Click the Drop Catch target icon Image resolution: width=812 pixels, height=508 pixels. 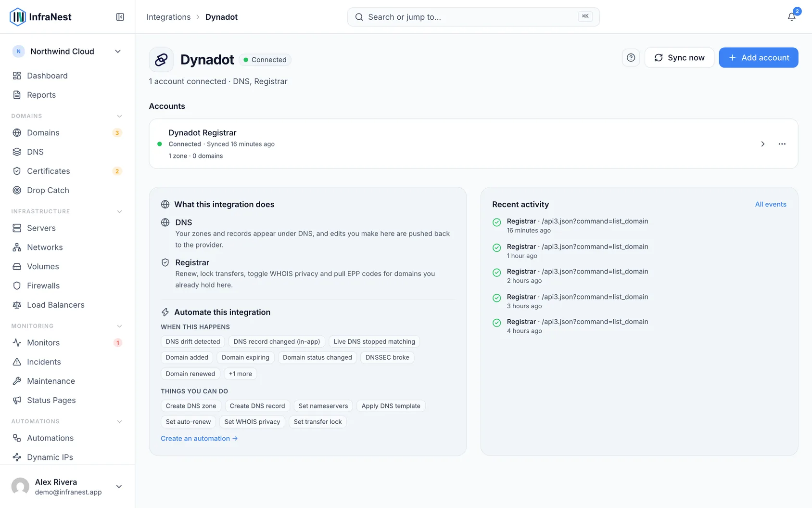click(x=17, y=190)
